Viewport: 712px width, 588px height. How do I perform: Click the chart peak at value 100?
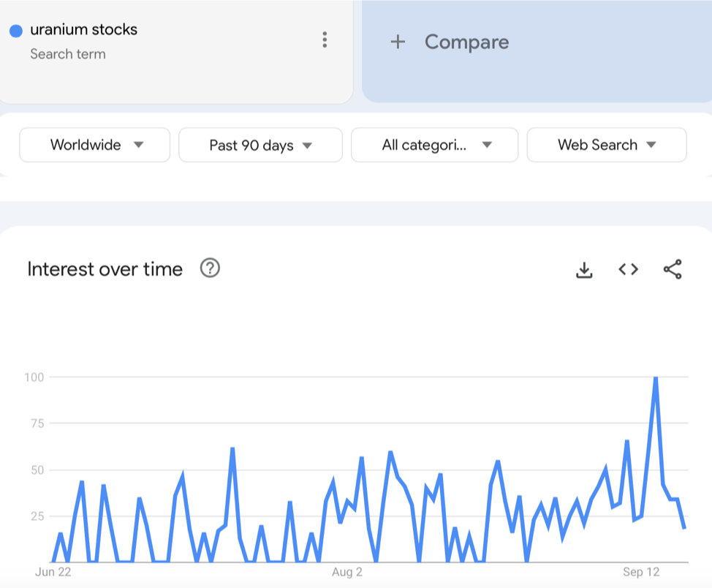(656, 377)
